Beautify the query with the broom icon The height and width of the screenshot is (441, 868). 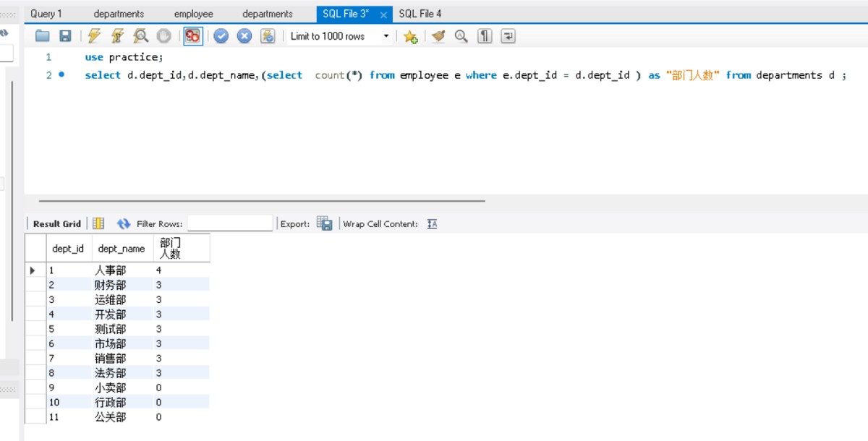point(438,36)
